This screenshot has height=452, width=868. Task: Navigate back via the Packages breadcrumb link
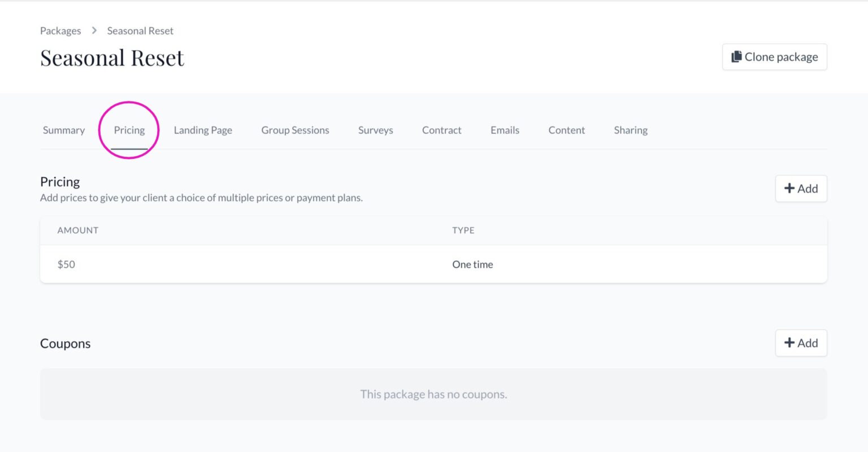[x=60, y=31]
